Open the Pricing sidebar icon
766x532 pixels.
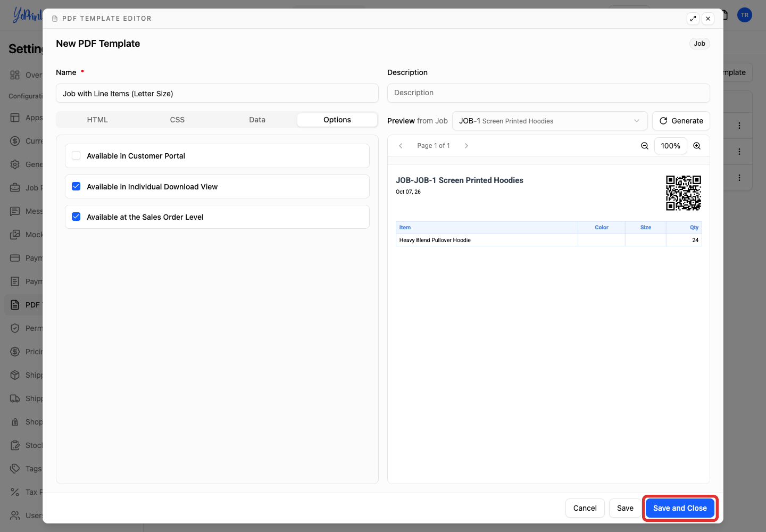(x=15, y=352)
